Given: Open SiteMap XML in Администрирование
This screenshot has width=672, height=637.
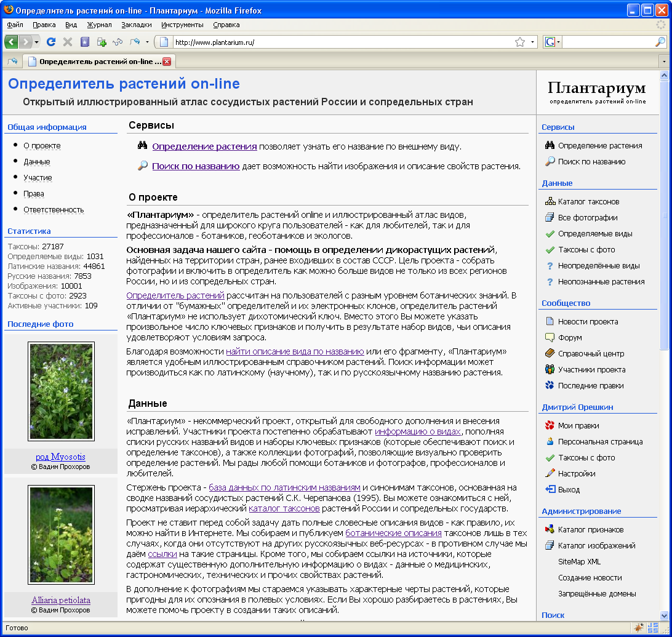Looking at the screenshot, I should tap(580, 561).
